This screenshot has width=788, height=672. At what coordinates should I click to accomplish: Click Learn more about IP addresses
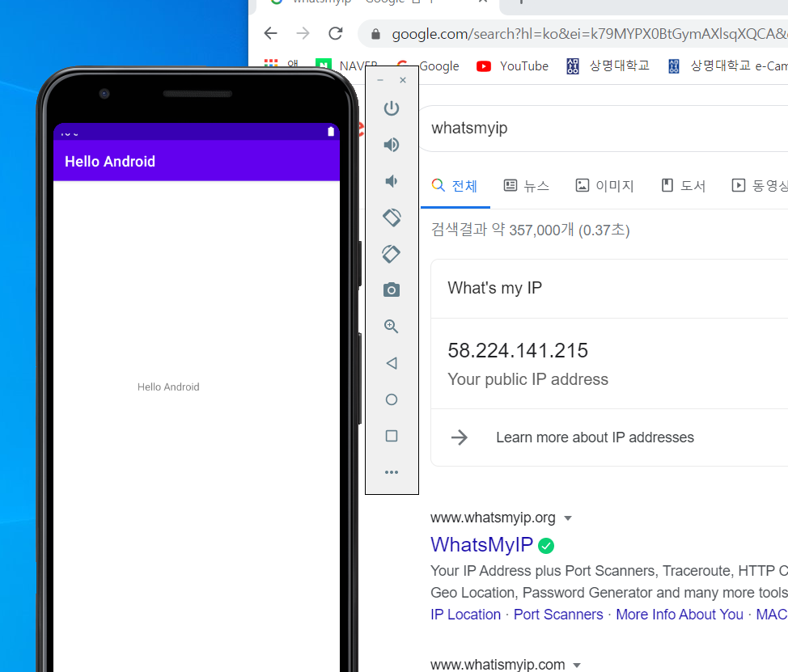coord(595,437)
